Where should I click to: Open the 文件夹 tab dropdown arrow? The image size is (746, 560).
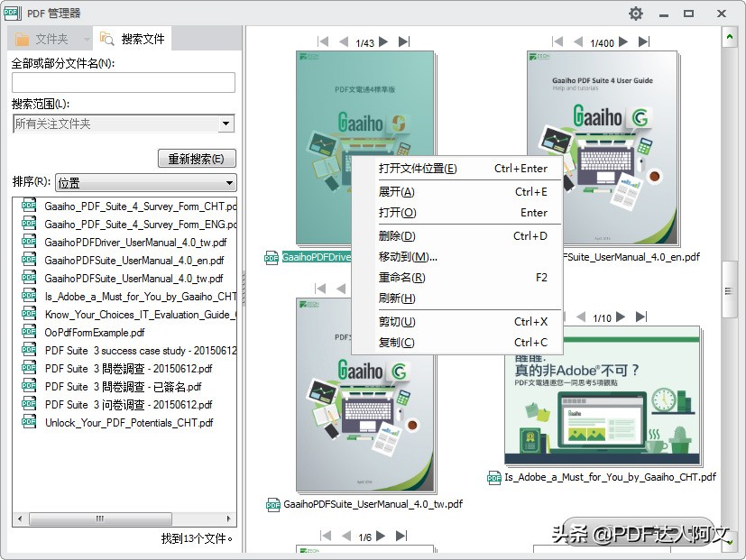pyautogui.click(x=87, y=40)
